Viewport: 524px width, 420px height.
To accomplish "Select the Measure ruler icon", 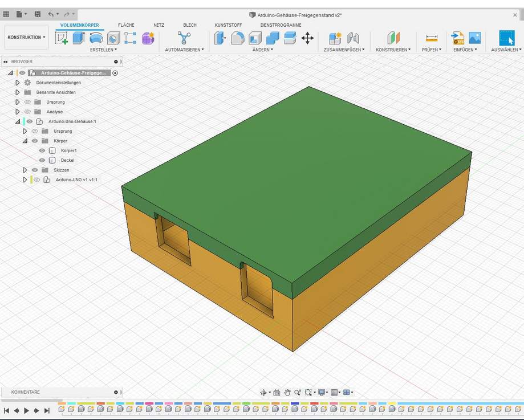I will coord(432,38).
